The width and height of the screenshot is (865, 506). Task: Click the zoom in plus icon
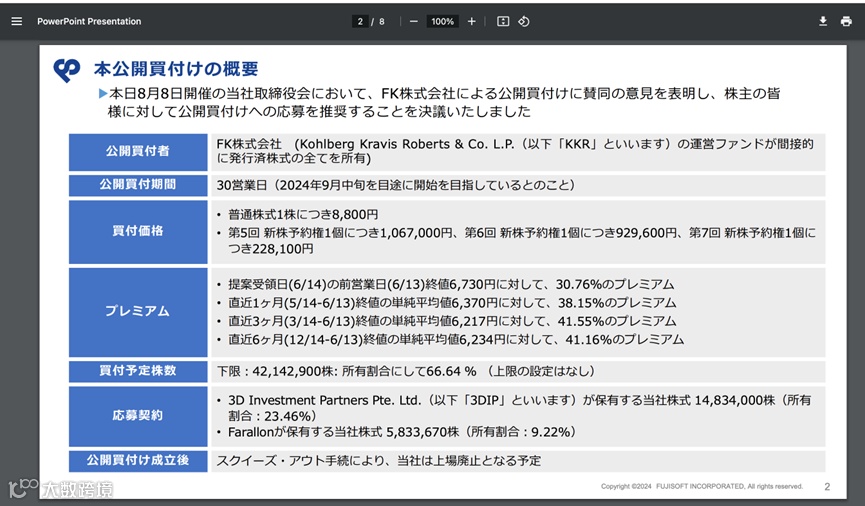[472, 22]
